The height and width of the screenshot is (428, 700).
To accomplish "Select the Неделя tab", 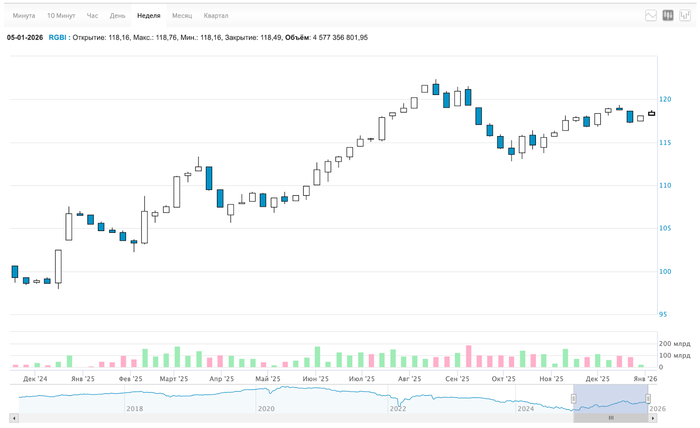I will tap(149, 16).
